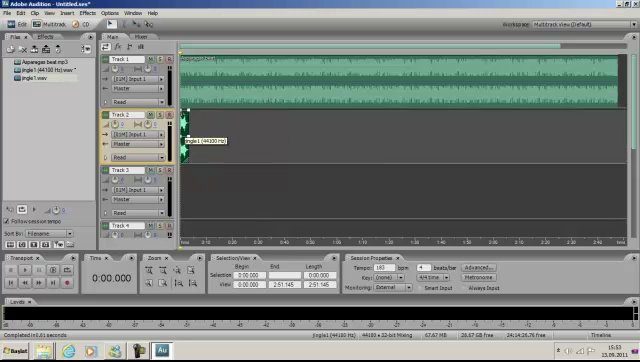Switch to Mixer tab

(x=141, y=37)
